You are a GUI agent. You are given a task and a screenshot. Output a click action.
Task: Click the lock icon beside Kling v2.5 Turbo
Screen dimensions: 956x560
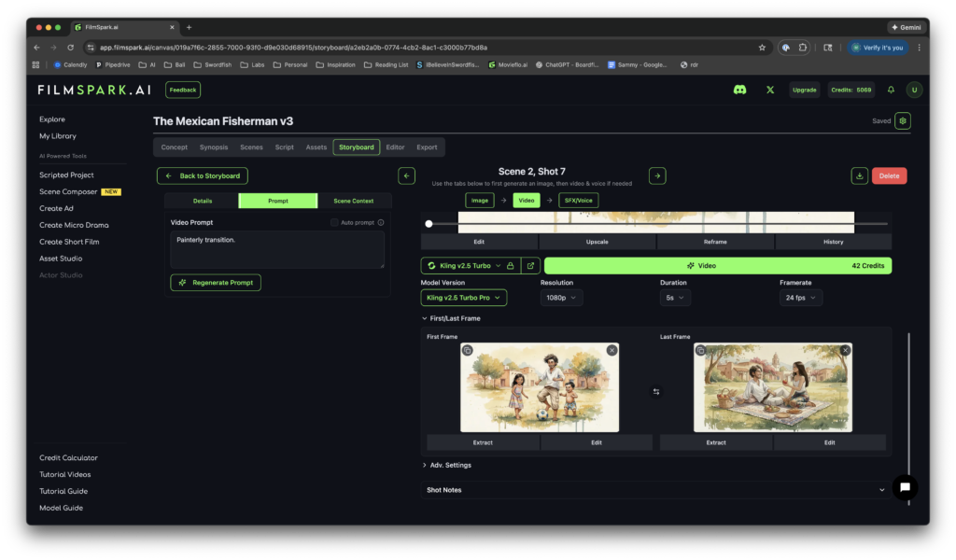tap(513, 265)
